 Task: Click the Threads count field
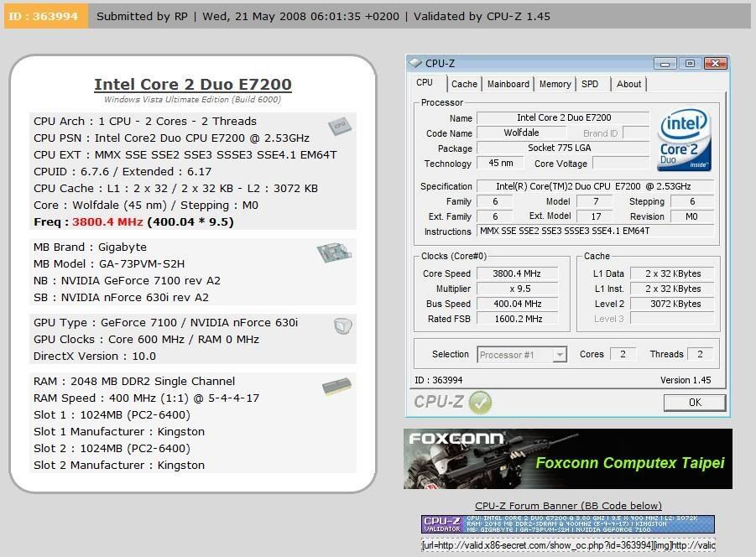(x=700, y=354)
